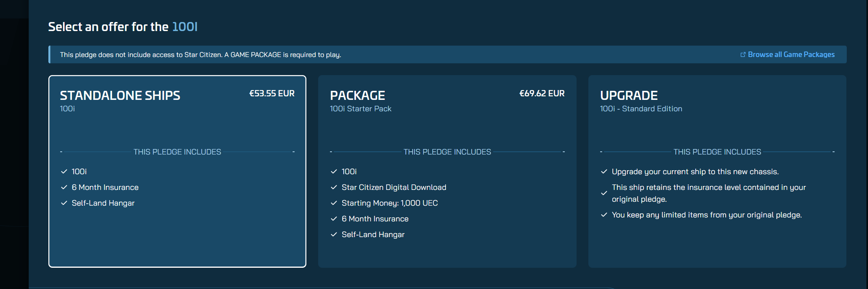This screenshot has width=868, height=289.
Task: Click the 100I ship name in the page heading
Action: tap(185, 27)
